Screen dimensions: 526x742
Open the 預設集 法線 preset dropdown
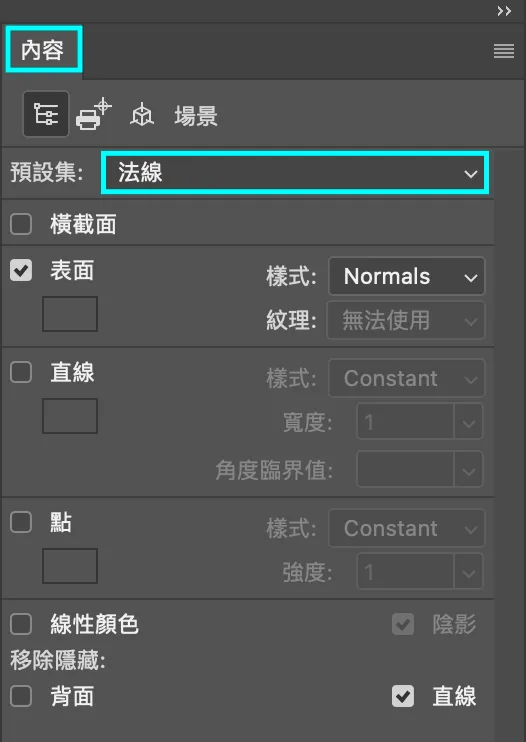click(x=295, y=173)
